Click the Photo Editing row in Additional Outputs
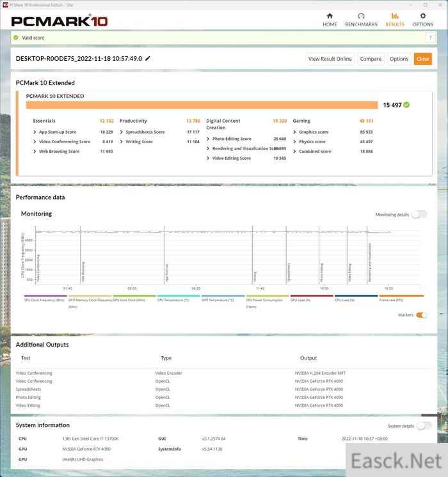Viewport: 448px width, 477px height. point(224,397)
